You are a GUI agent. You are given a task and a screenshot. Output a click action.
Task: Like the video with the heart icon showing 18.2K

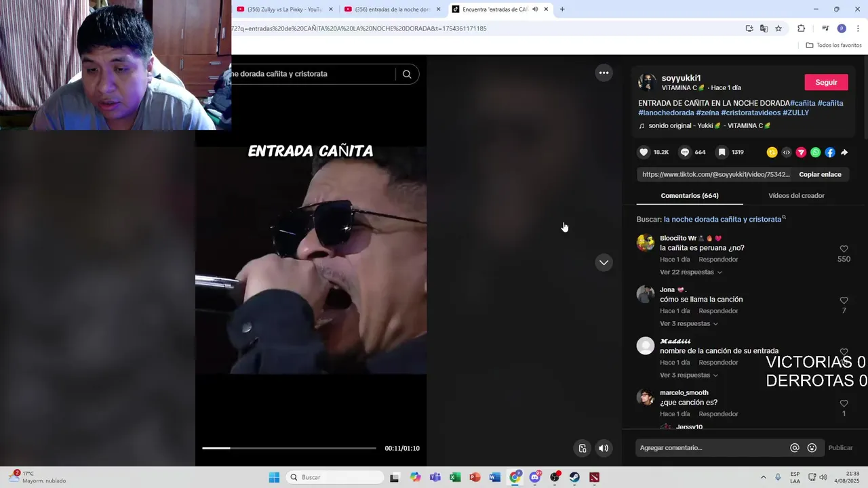click(x=644, y=152)
